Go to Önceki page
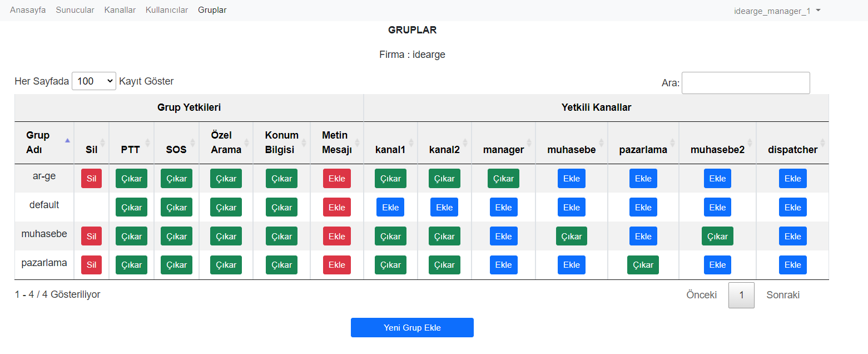Screen dimensions: 868x354 (x=702, y=295)
